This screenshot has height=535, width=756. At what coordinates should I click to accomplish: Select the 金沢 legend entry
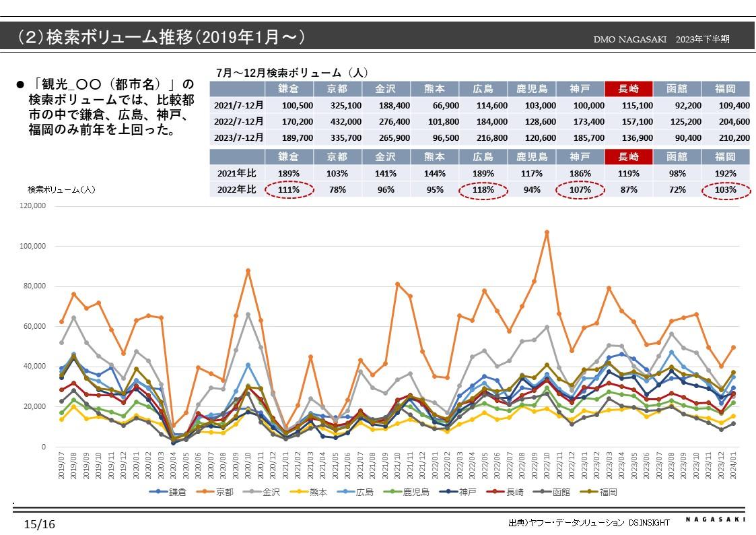click(x=262, y=492)
